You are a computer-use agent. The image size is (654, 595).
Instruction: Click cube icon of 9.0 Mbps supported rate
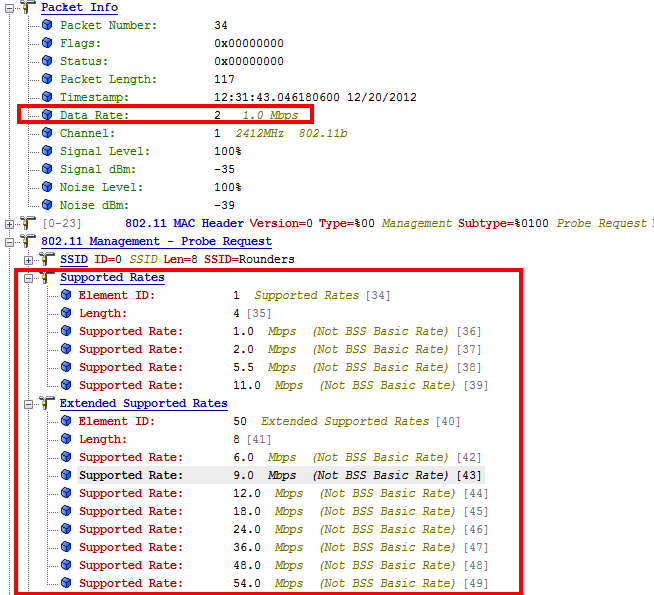click(66, 474)
